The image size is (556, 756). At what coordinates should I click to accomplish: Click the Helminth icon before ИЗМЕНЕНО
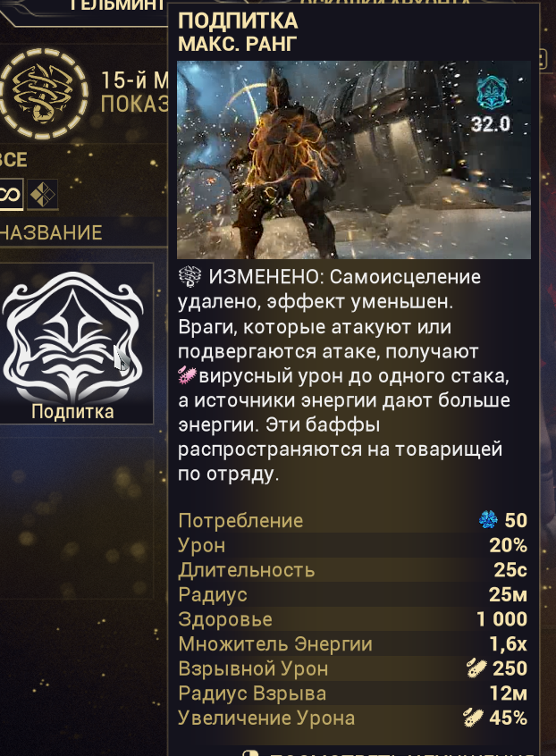pos(190,276)
